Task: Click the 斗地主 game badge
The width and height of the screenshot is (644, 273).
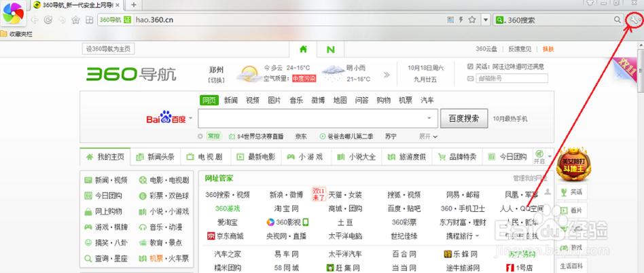Action: point(573,164)
